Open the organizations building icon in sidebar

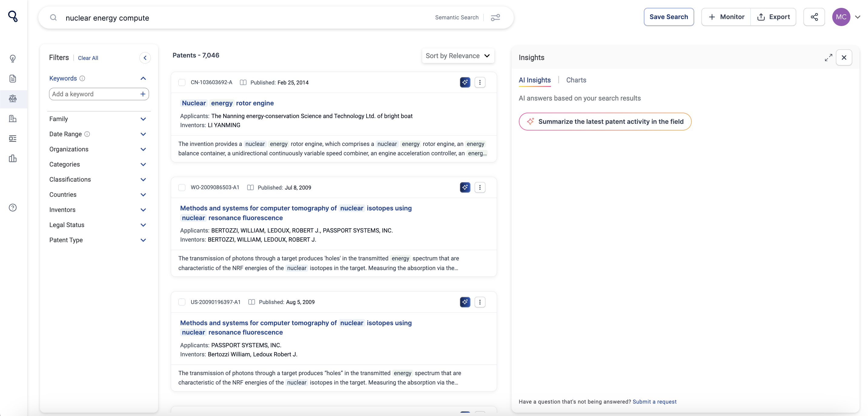coord(13,119)
